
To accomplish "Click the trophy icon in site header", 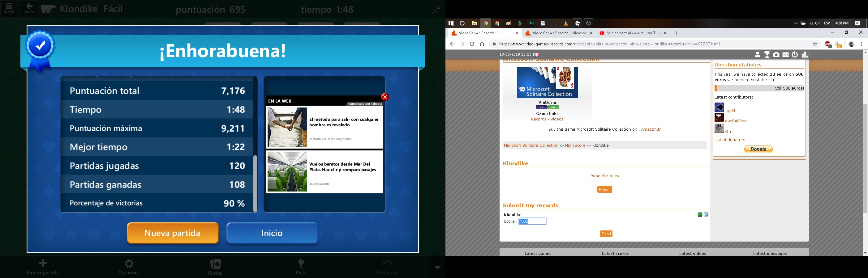I will [x=767, y=55].
